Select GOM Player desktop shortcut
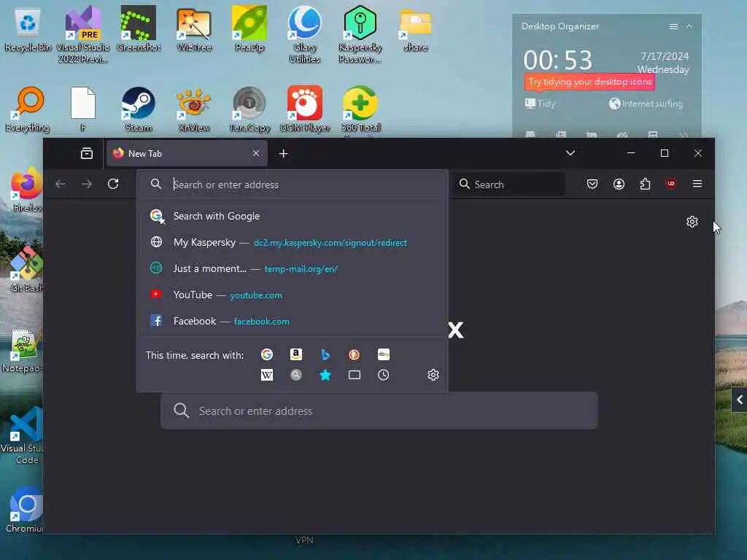 point(304,109)
